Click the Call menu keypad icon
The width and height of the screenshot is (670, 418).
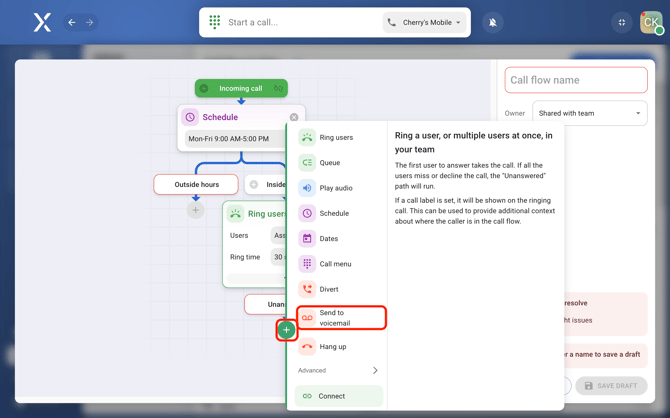pyautogui.click(x=307, y=264)
